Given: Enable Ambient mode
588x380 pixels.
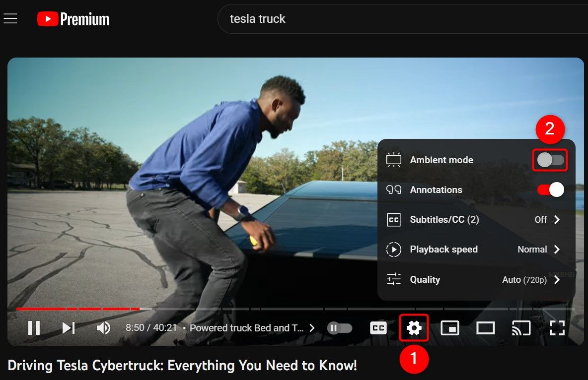Looking at the screenshot, I should (x=550, y=160).
